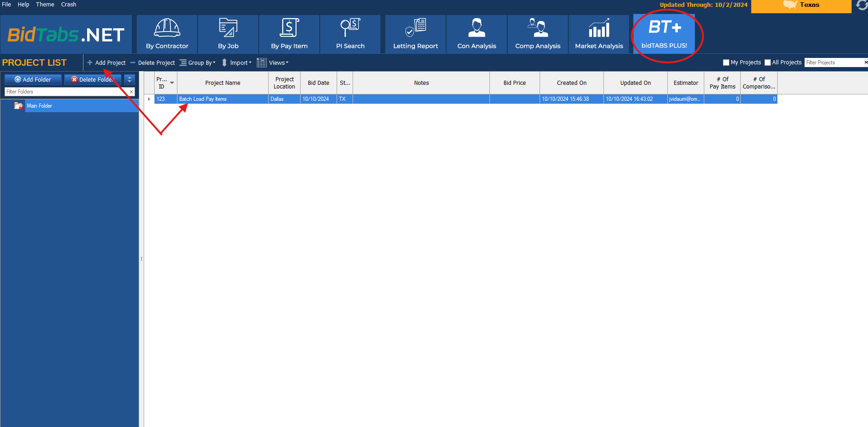Click the Main Folder icon
This screenshot has width=868, height=427.
[18, 106]
